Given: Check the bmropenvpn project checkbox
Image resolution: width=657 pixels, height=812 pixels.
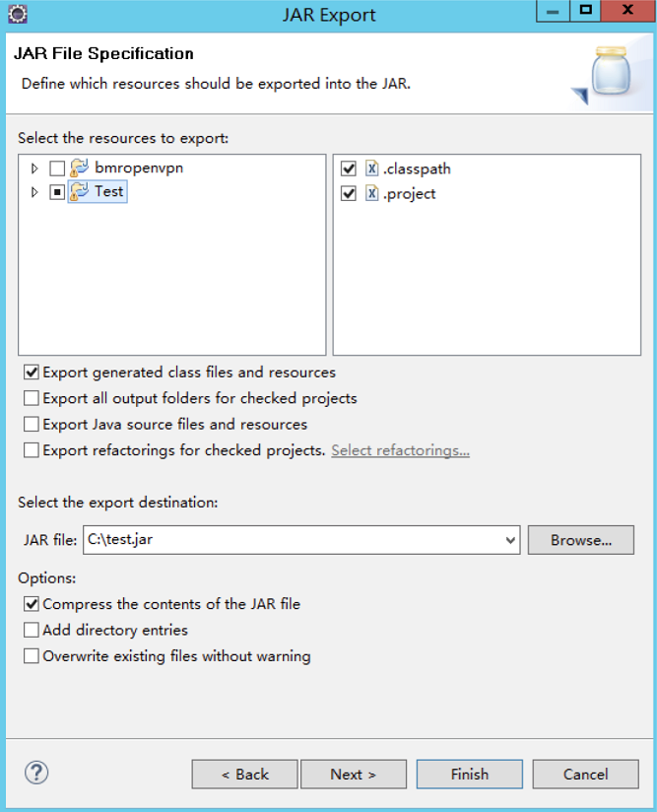Looking at the screenshot, I should click(x=57, y=169).
